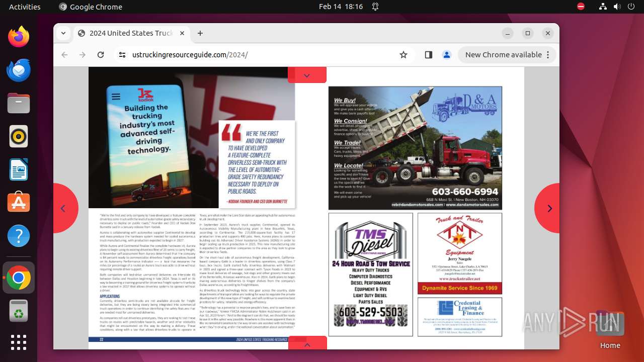This screenshot has width=644, height=362.
Task: Bookmark this page with the star
Action: (x=404, y=55)
